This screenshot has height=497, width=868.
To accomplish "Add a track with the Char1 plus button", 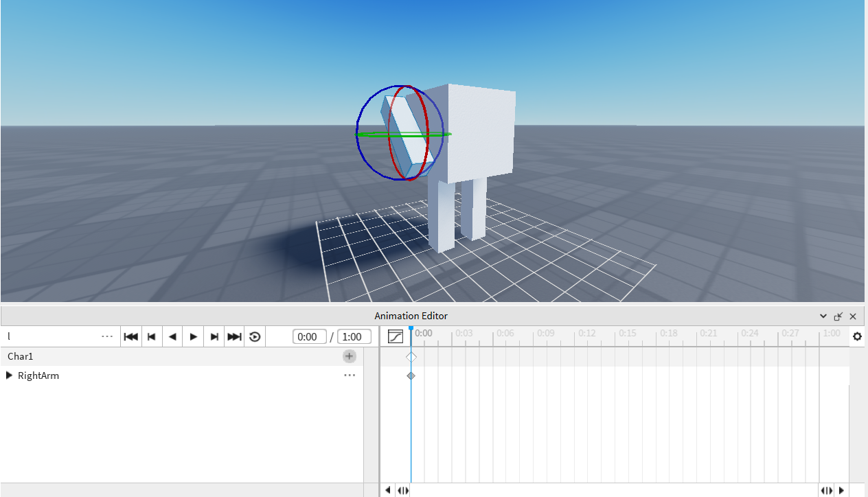I will (350, 356).
